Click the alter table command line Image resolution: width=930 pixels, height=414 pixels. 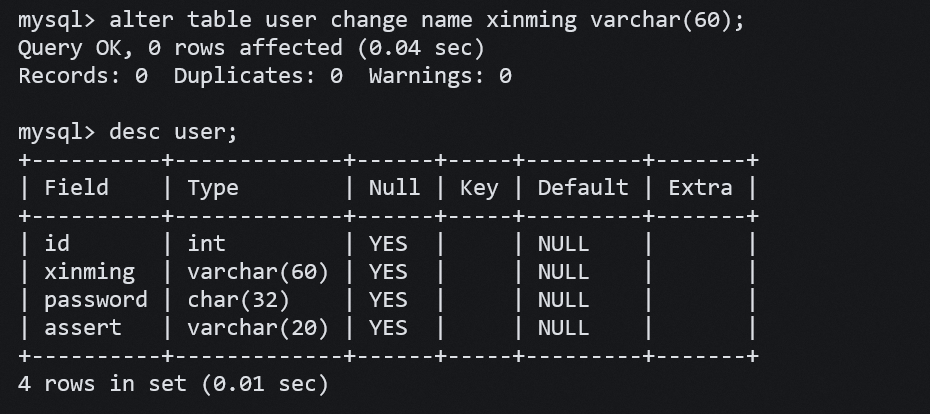(x=427, y=20)
